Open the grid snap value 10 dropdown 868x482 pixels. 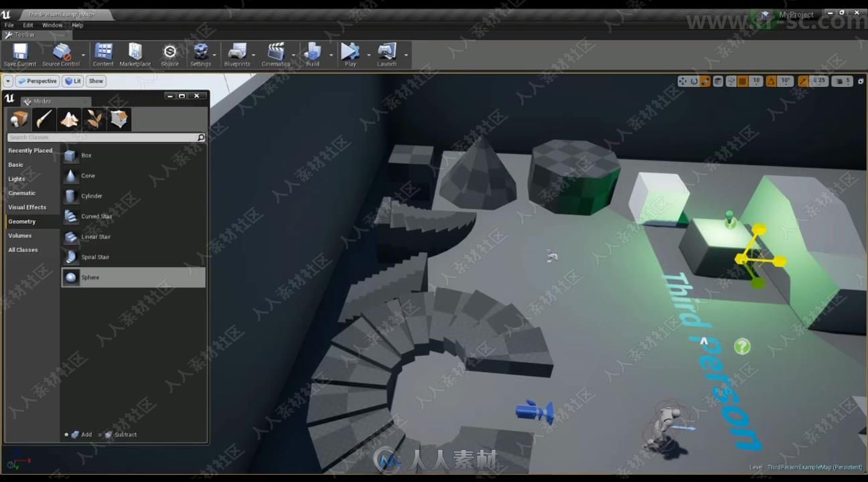[756, 81]
